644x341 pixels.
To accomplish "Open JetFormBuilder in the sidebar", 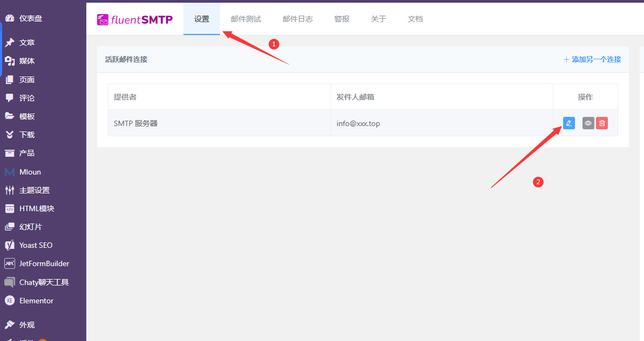I will click(x=43, y=263).
